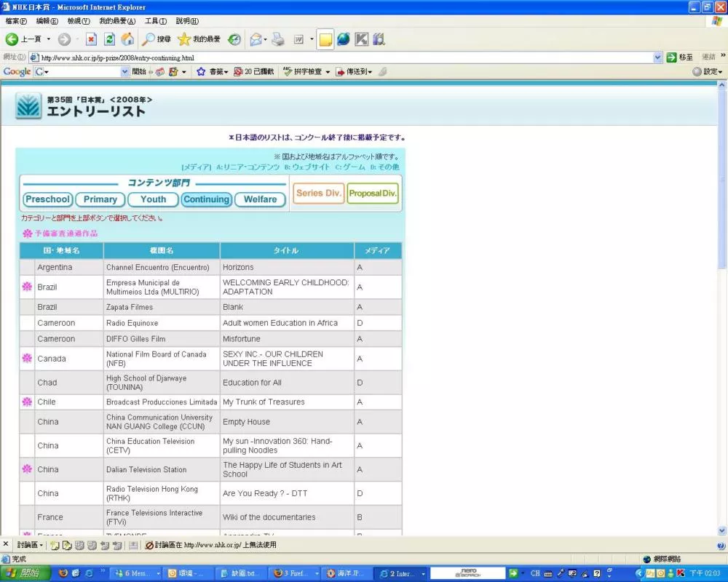Click the 'Horizons' title cell
The image size is (728, 582).
(287, 267)
